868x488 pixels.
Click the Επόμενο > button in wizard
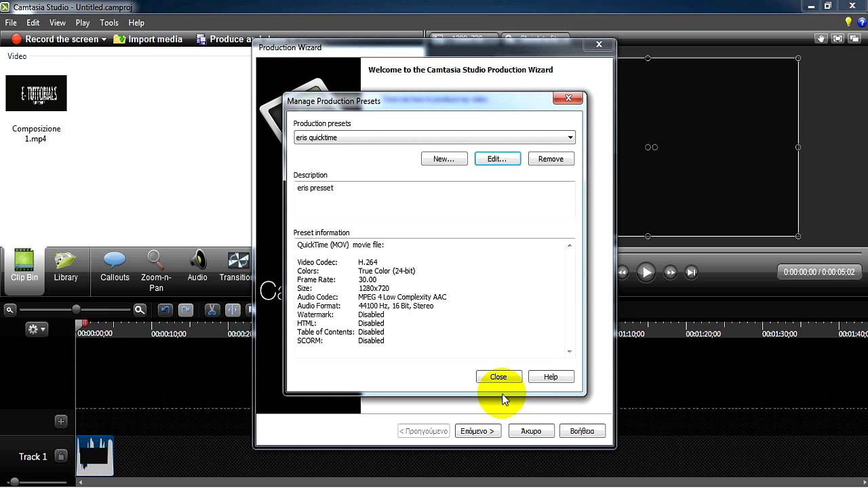tap(477, 431)
